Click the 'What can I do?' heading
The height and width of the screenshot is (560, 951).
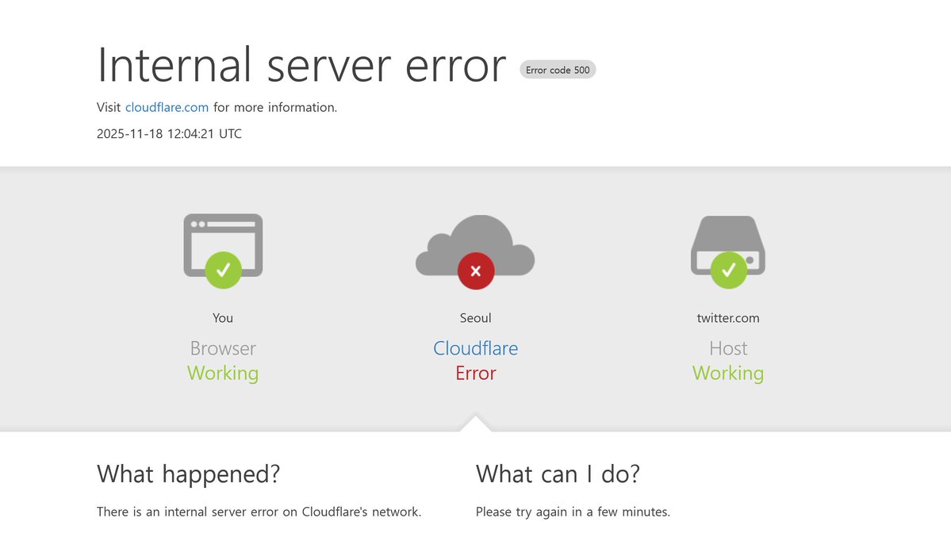558,474
